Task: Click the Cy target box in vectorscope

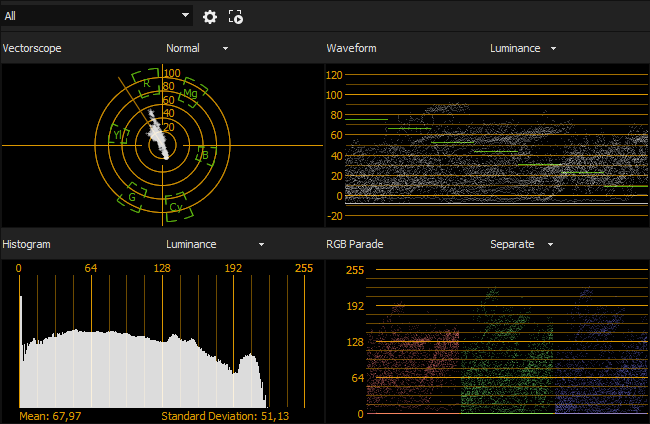Action: pos(176,207)
